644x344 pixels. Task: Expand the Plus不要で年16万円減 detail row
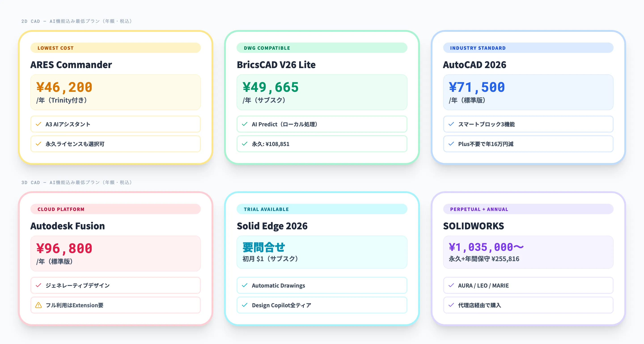[x=528, y=144]
